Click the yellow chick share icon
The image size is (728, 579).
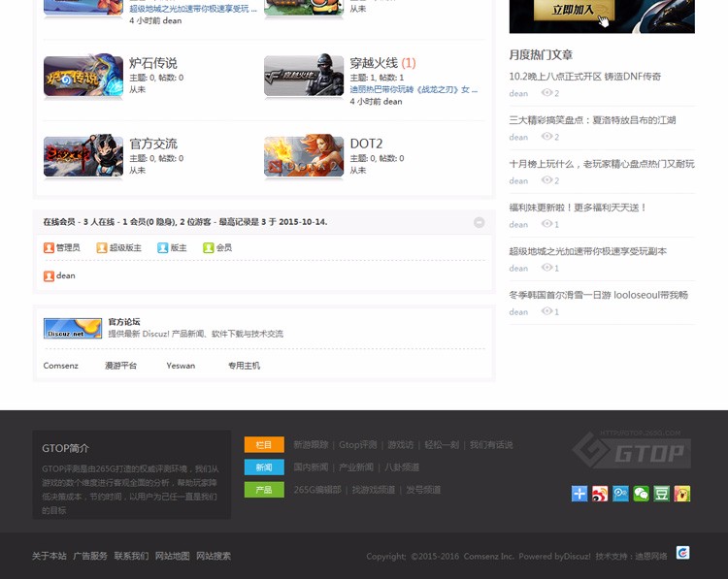pos(682,494)
